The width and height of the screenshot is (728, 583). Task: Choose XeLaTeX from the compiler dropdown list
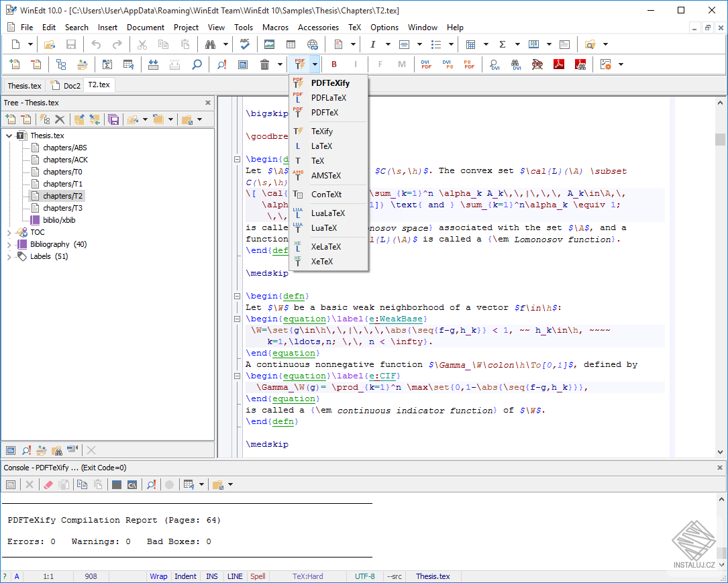click(325, 246)
